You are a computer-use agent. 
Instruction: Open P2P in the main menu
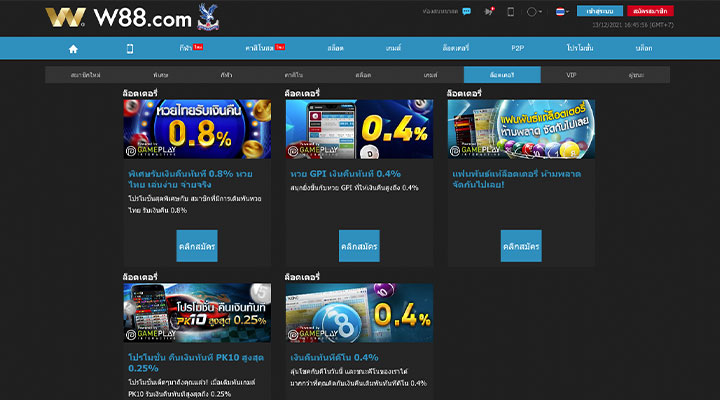click(x=518, y=48)
